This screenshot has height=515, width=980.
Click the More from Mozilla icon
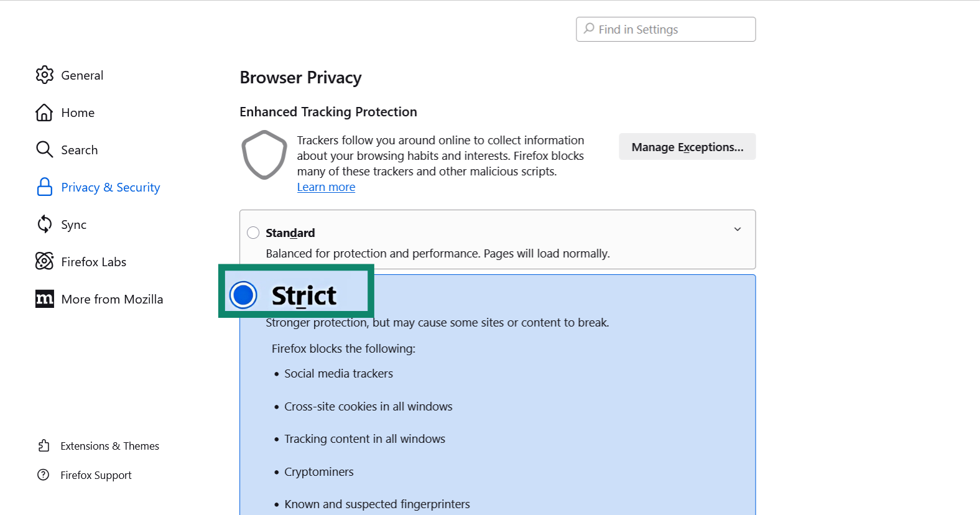click(x=44, y=299)
